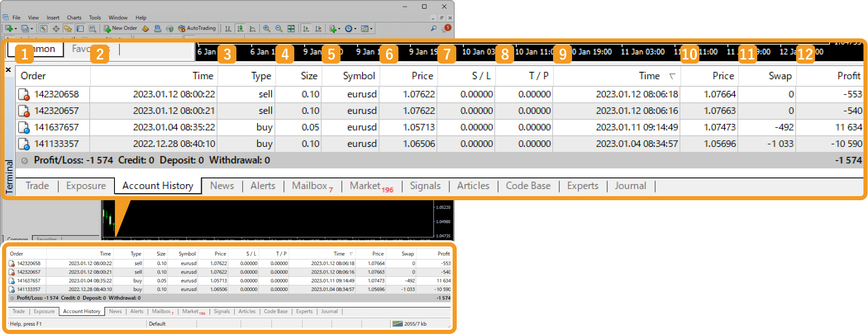
Task: Expand the Templates dropdown arrow
Action: pos(371,29)
